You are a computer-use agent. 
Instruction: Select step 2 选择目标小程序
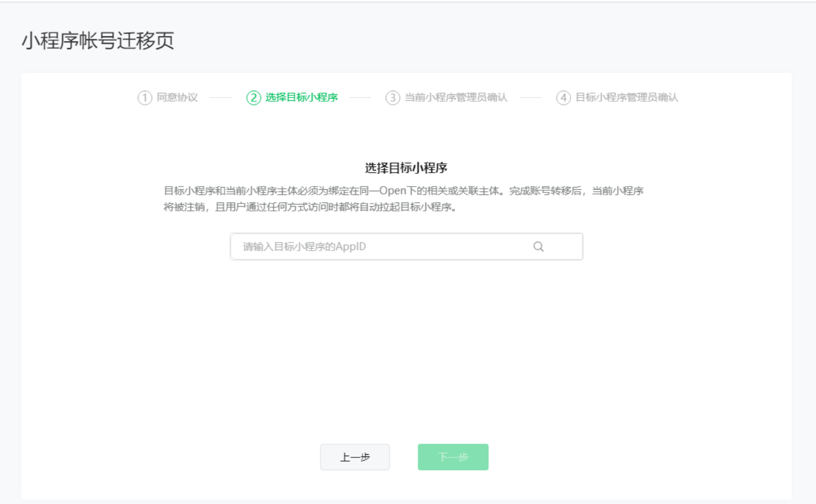[292, 98]
